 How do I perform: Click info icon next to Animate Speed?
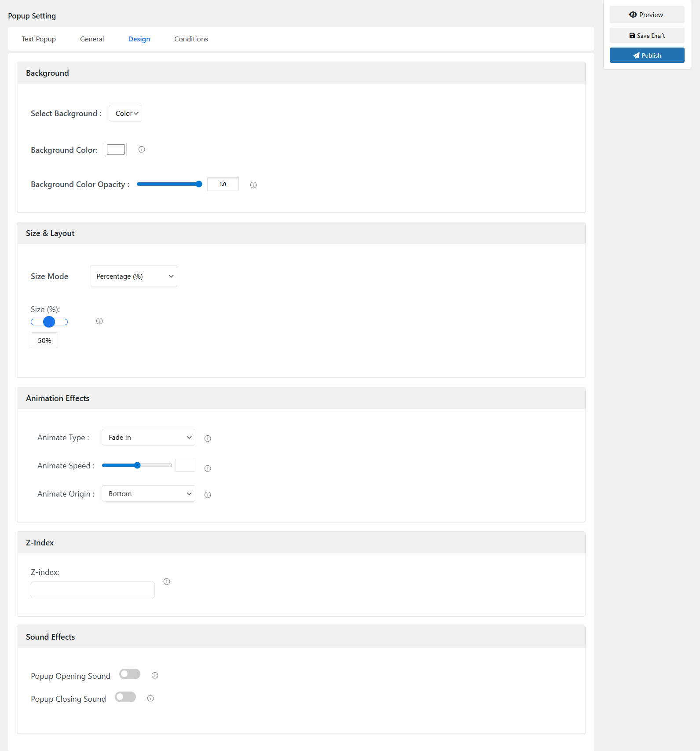(x=208, y=468)
